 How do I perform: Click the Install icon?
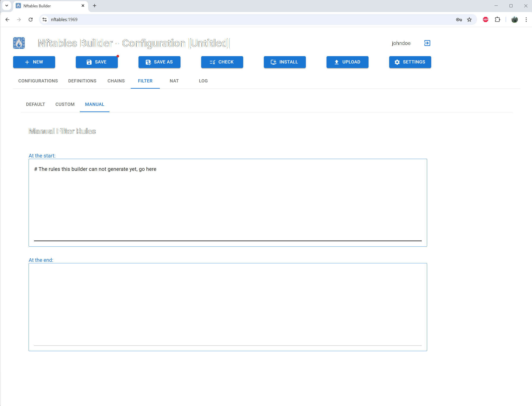point(273,62)
